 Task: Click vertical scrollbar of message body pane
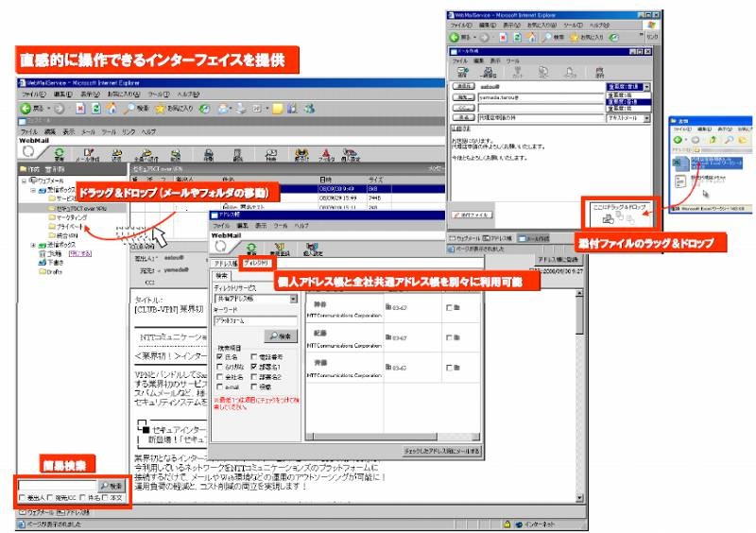point(579,396)
